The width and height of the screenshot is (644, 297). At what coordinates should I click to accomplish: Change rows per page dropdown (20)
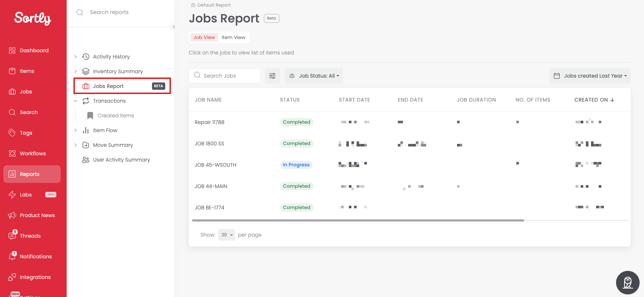pyautogui.click(x=227, y=235)
